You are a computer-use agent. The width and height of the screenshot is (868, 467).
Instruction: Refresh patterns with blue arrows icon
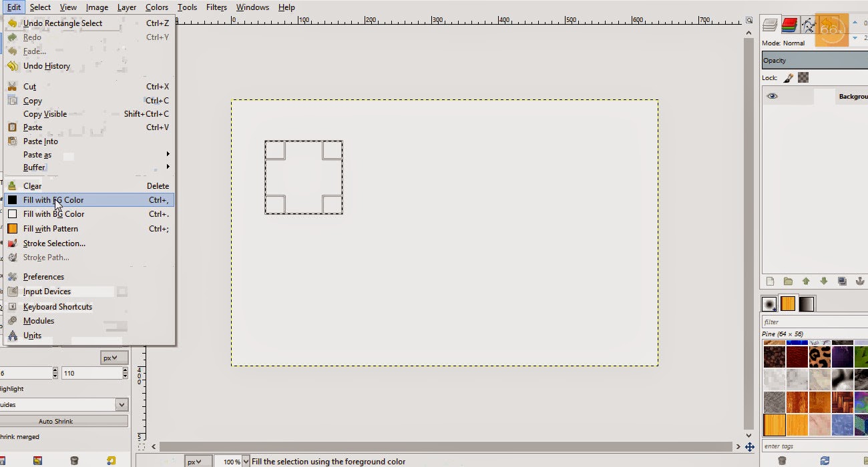[825, 460]
